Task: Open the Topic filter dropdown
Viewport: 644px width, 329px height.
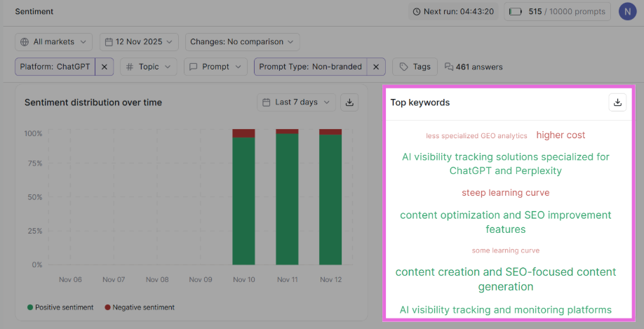Action: [149, 67]
